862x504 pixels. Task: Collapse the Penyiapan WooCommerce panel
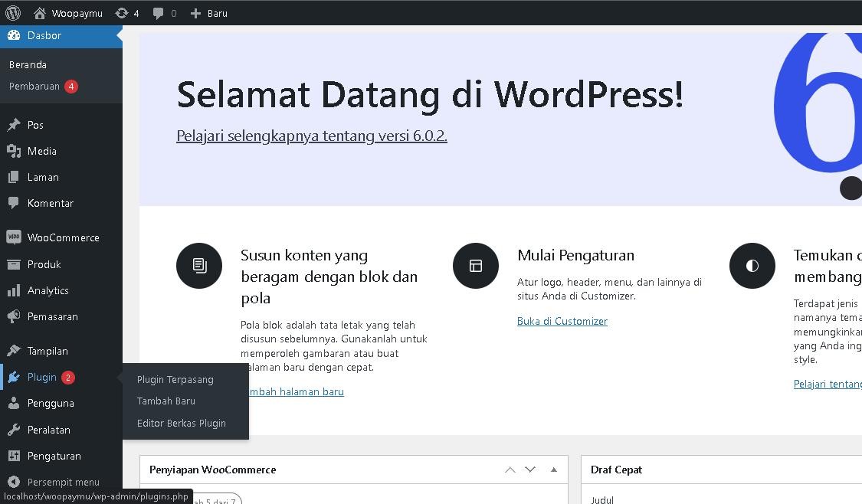[553, 470]
